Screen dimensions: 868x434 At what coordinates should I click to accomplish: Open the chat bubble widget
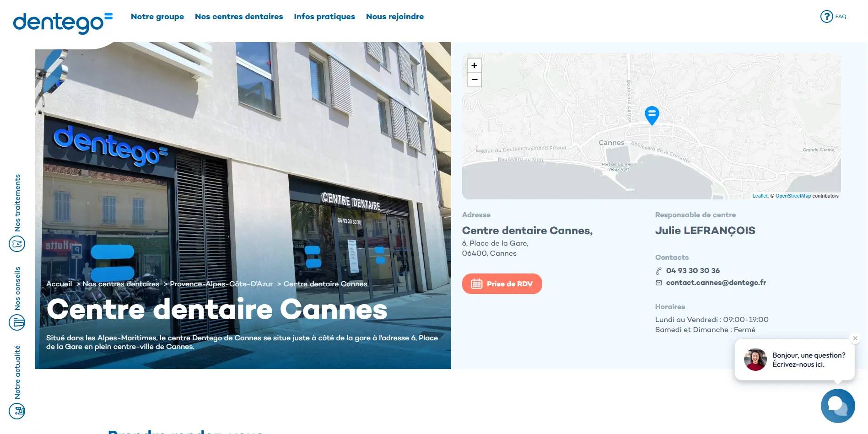[838, 406]
